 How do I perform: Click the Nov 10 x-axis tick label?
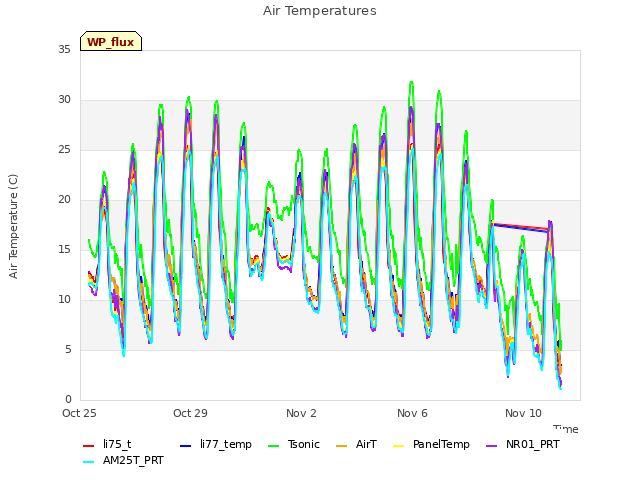[x=523, y=413]
